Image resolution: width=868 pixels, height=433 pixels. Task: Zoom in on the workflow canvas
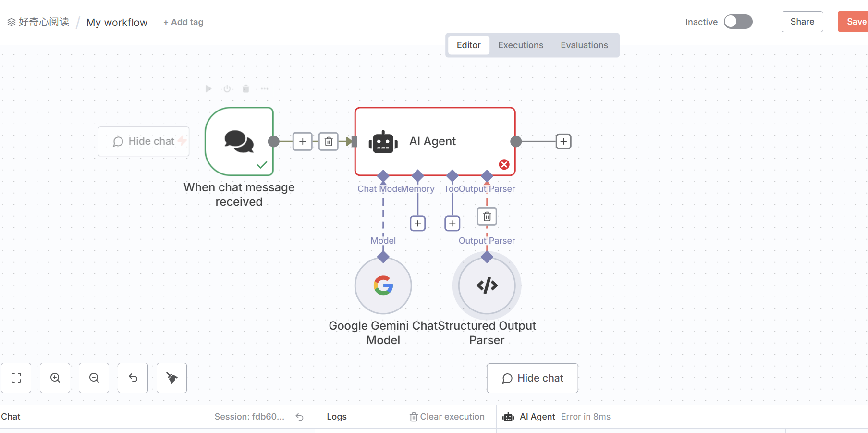(x=55, y=378)
